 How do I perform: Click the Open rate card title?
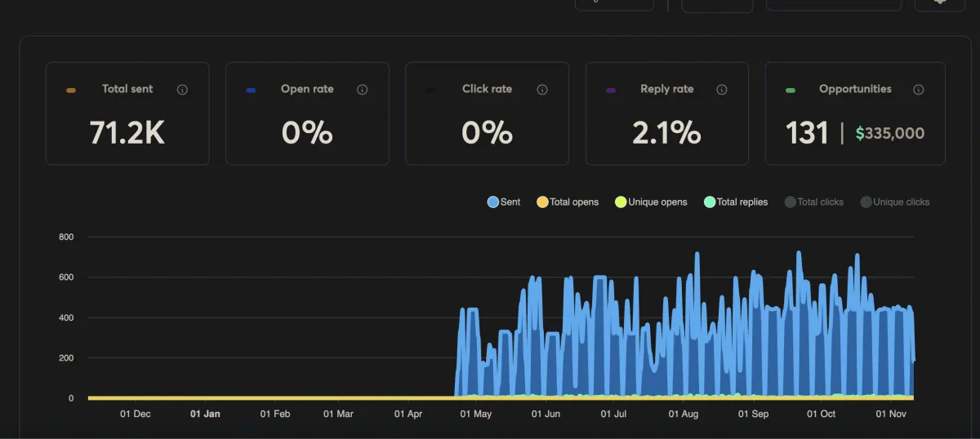point(307,89)
